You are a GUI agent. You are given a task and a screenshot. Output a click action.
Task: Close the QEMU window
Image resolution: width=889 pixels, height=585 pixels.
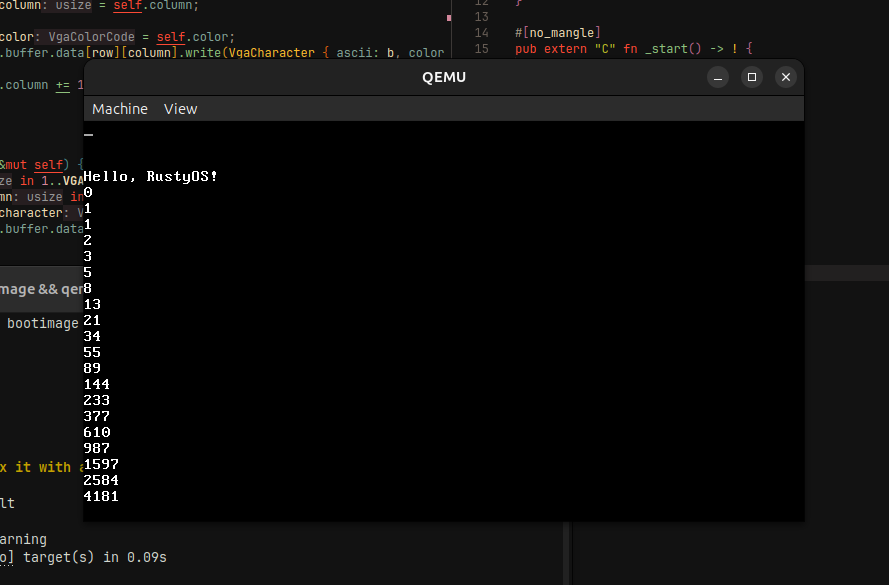[786, 77]
